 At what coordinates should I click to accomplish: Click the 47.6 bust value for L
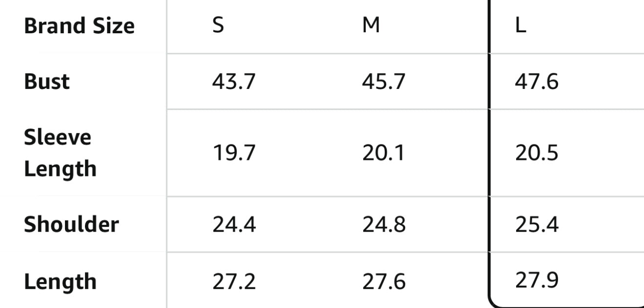click(x=536, y=82)
